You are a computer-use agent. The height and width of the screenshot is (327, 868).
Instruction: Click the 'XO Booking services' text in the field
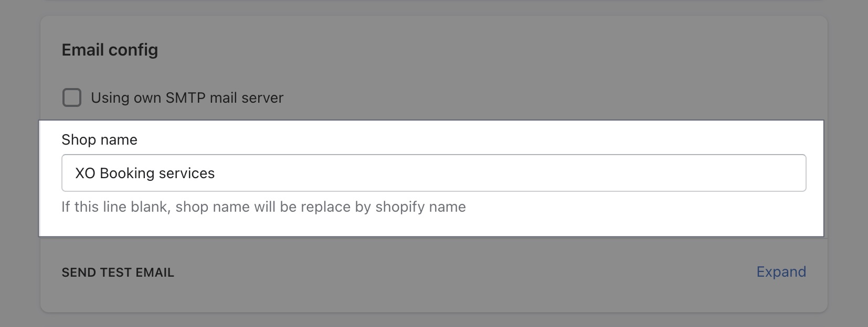[145, 173]
